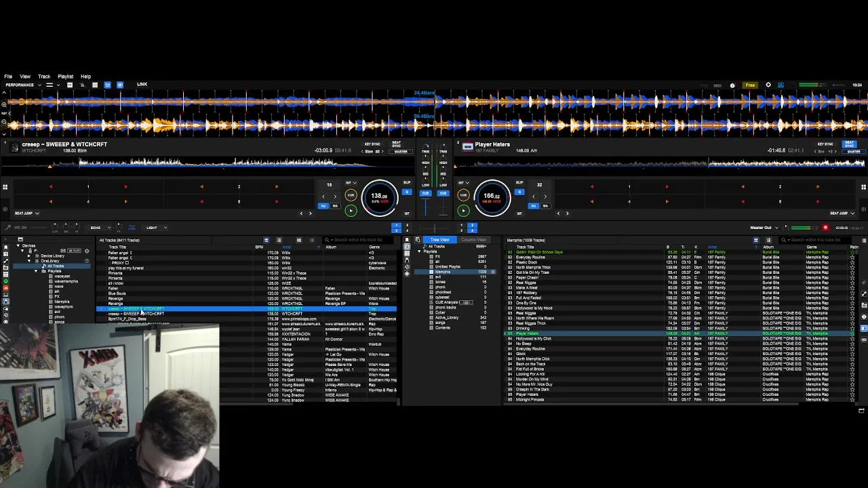
Task: Toggle deck 1 headphone CUE in mixer
Action: click(x=425, y=193)
